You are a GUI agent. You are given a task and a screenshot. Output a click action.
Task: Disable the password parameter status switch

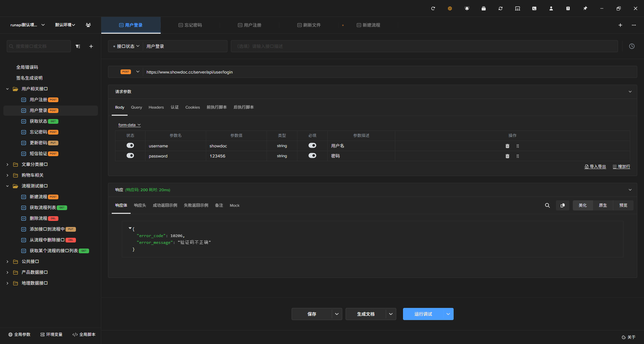click(130, 156)
